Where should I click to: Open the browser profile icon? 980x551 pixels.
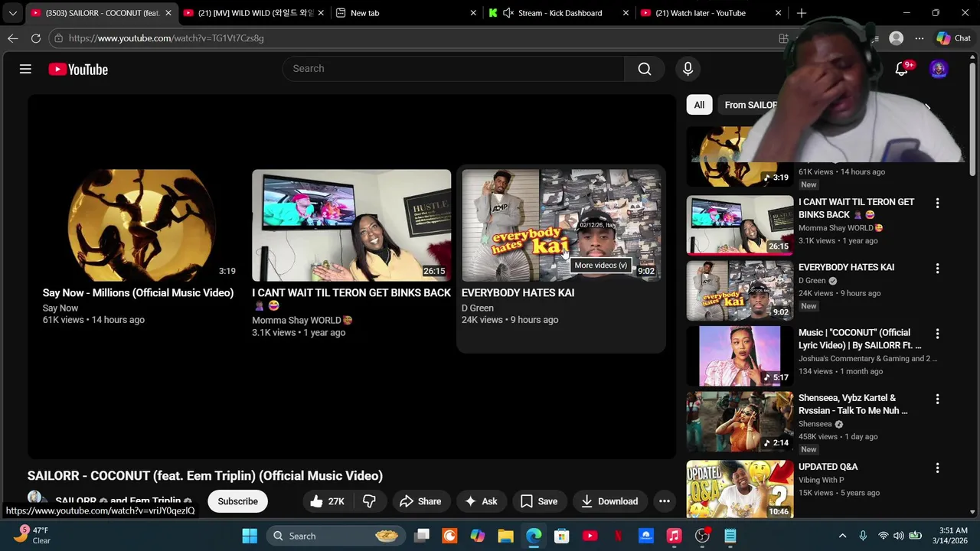(897, 38)
